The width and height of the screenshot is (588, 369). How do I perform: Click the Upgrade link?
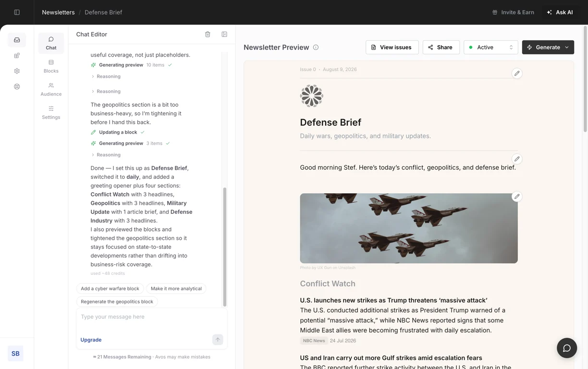[91, 340]
